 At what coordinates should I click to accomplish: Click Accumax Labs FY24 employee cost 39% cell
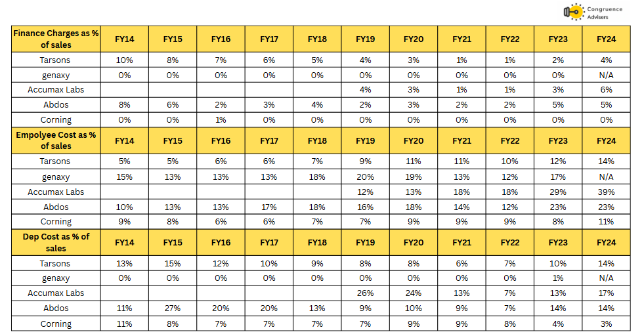(606, 192)
